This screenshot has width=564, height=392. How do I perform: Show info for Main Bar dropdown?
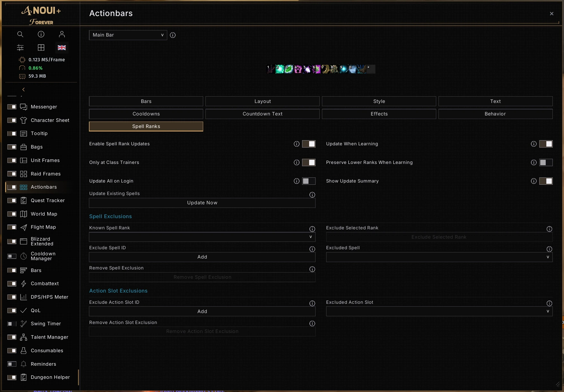(173, 35)
